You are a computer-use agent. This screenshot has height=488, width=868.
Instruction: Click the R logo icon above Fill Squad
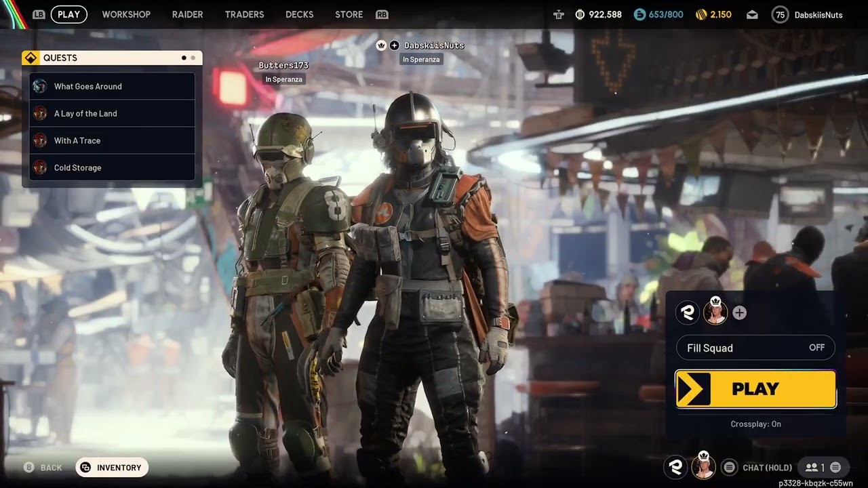click(x=688, y=312)
